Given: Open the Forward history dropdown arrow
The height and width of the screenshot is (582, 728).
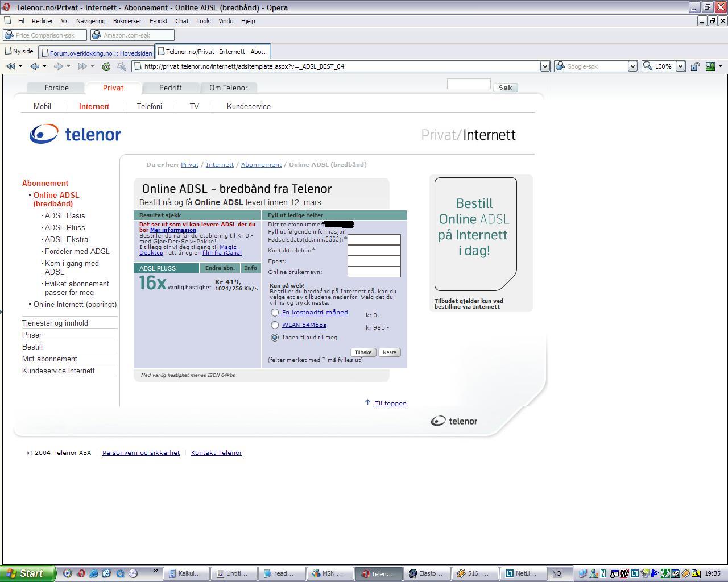Looking at the screenshot, I should point(68,66).
